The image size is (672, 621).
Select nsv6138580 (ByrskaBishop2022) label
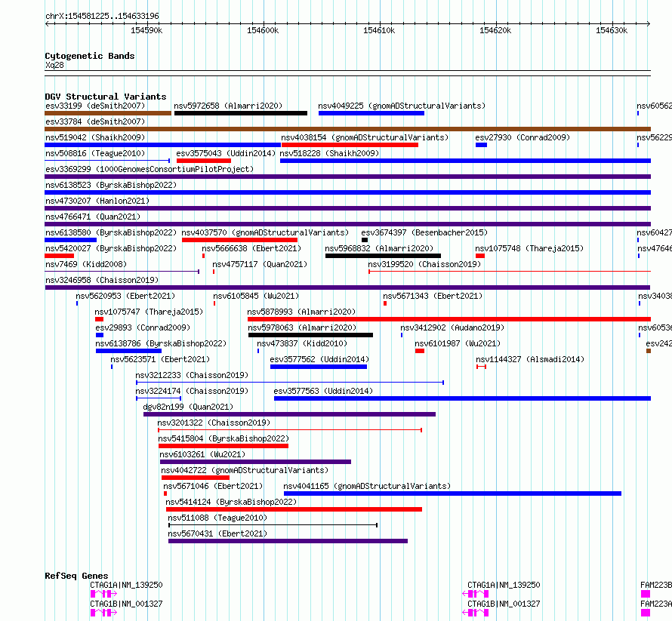click(x=111, y=232)
